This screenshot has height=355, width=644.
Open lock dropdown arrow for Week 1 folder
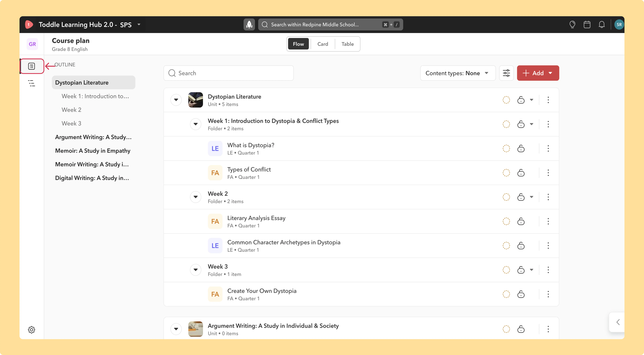(531, 124)
